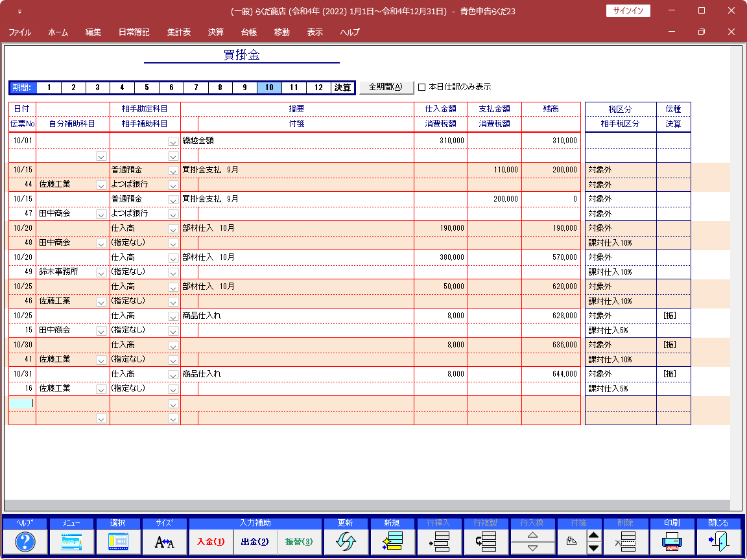Click the 付箋 up arrow stepper
This screenshot has width=747, height=560.
pyautogui.click(x=593, y=535)
